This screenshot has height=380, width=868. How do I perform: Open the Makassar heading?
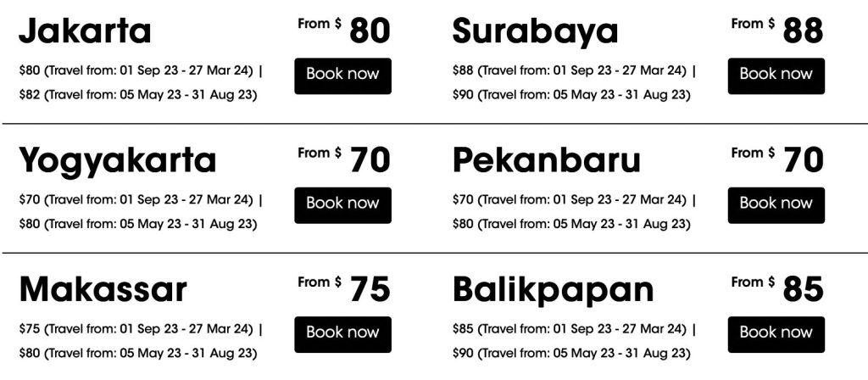pyautogui.click(x=103, y=290)
